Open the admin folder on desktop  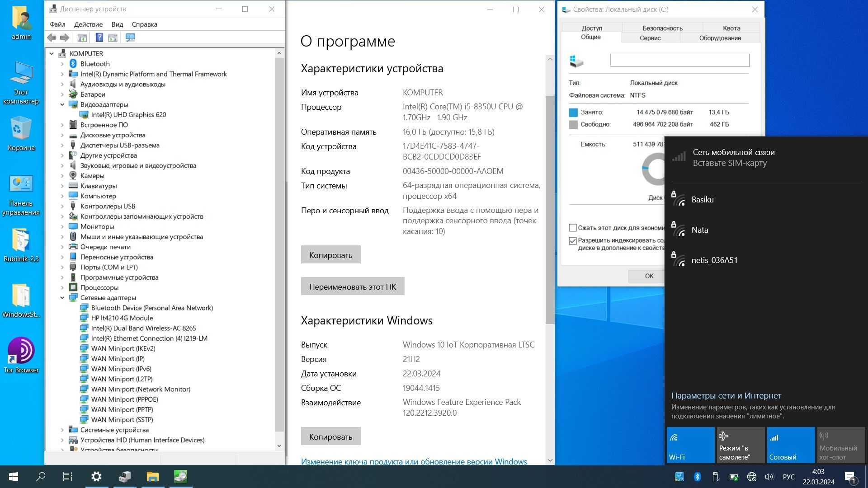tap(21, 23)
